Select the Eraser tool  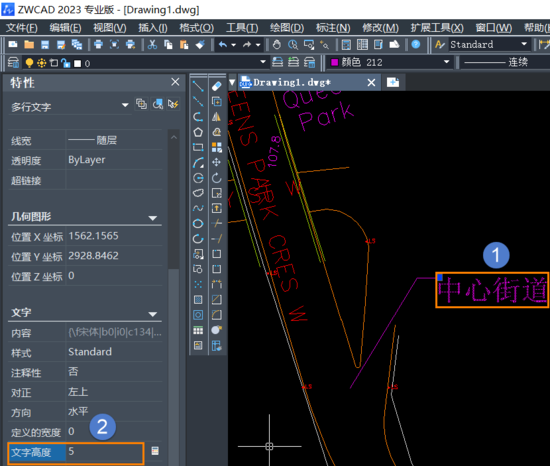point(217,86)
